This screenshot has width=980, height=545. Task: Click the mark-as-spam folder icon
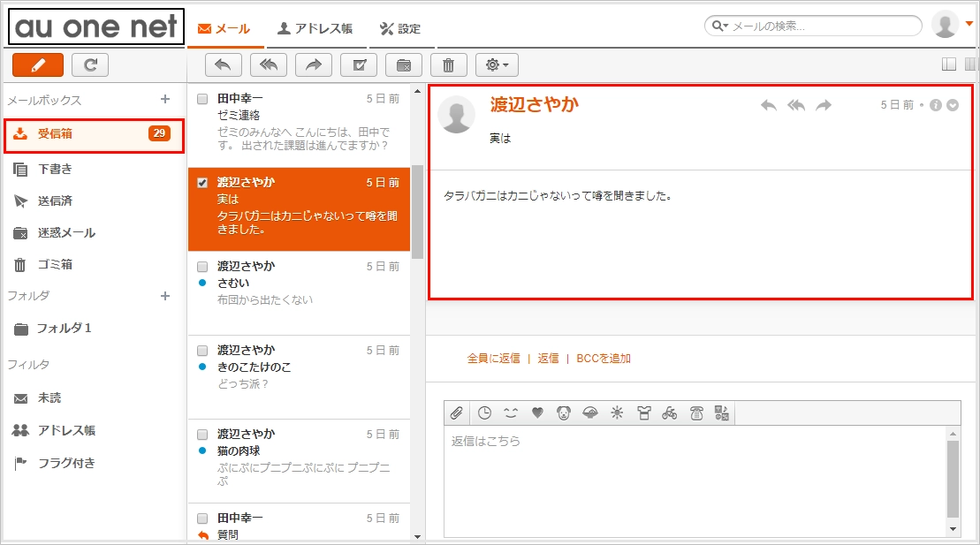402,64
